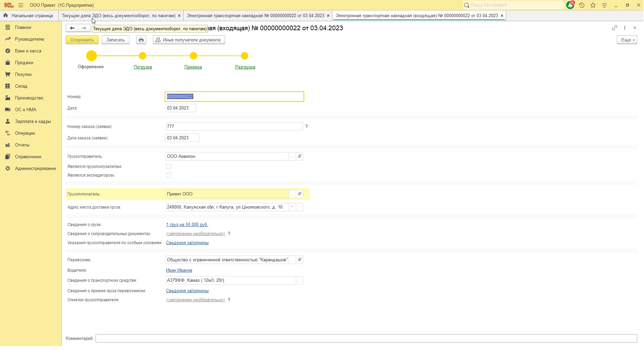Close the Текущие дела ЭДО tab
This screenshot has height=357, width=644.
(179, 16)
